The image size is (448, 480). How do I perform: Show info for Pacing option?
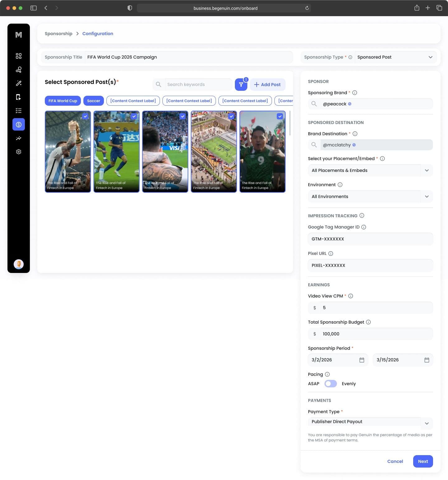point(327,374)
